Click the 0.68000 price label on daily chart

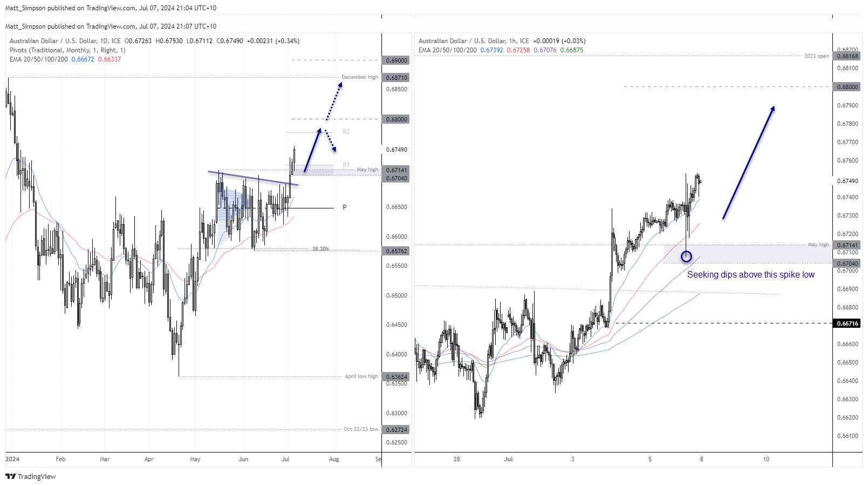point(397,119)
